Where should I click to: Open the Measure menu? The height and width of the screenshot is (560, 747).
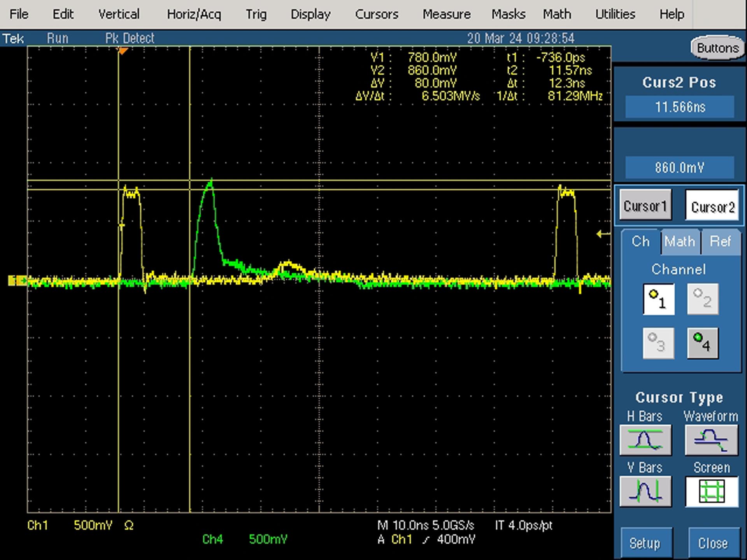coord(447,14)
